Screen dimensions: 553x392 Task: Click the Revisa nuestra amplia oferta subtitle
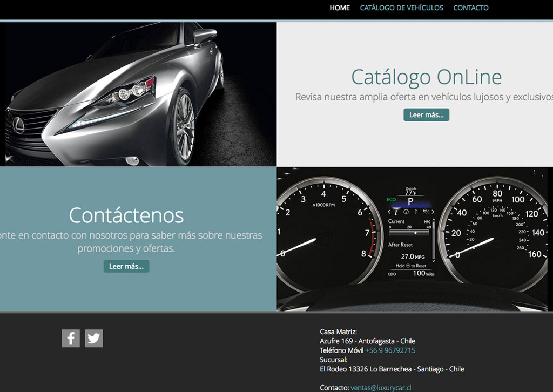tap(424, 97)
